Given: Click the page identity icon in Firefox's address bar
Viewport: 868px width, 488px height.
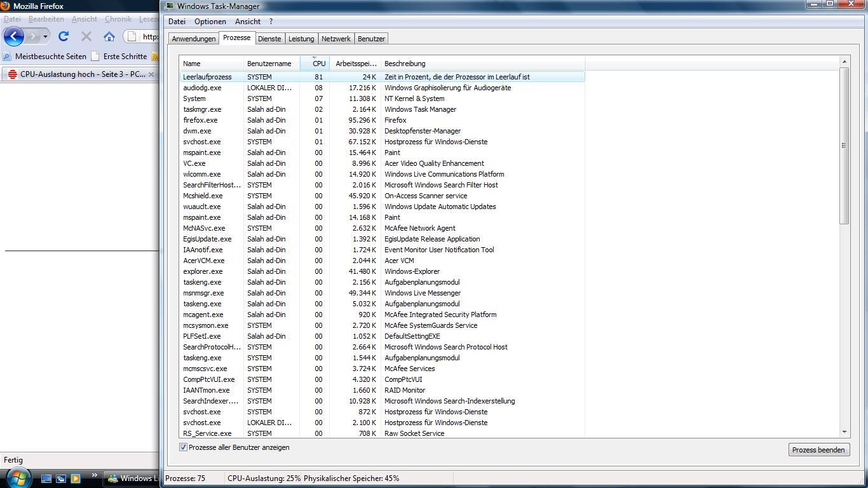Looking at the screenshot, I should click(x=132, y=36).
